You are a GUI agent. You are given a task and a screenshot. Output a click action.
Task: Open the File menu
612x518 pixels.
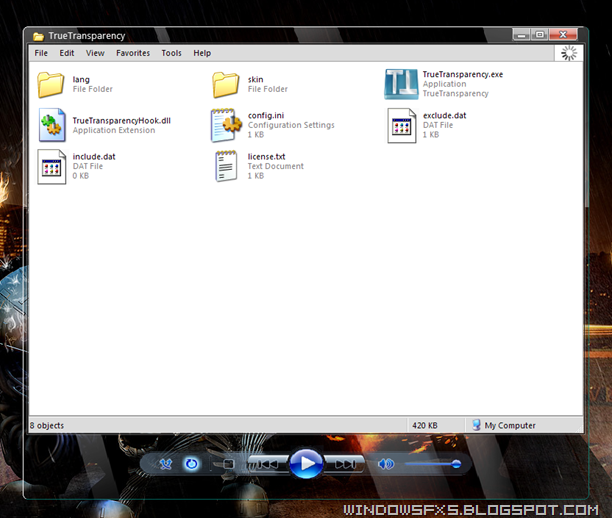(x=41, y=53)
